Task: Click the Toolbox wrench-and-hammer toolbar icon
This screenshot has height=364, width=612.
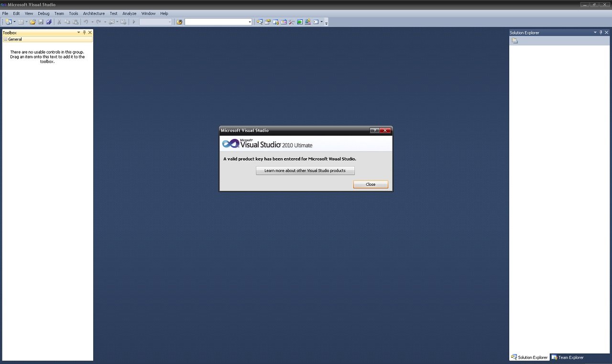Action: (291, 22)
